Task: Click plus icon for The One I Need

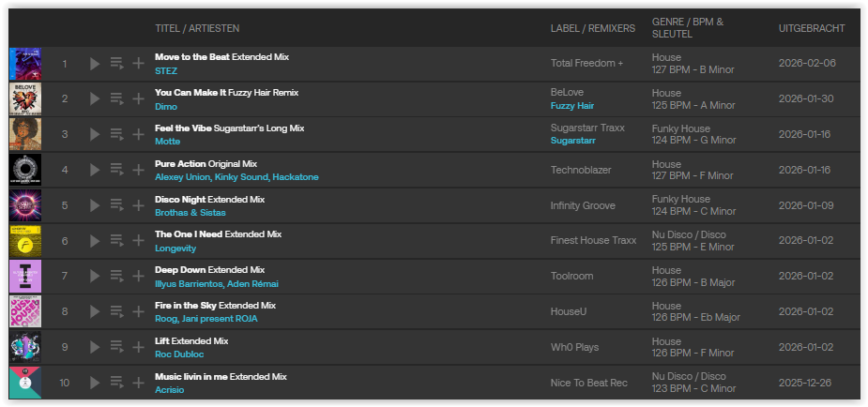Action: point(138,241)
